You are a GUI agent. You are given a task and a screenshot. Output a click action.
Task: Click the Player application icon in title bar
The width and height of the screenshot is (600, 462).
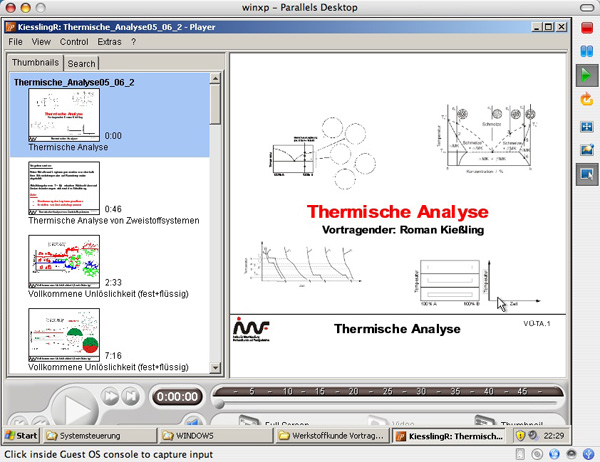(11, 27)
